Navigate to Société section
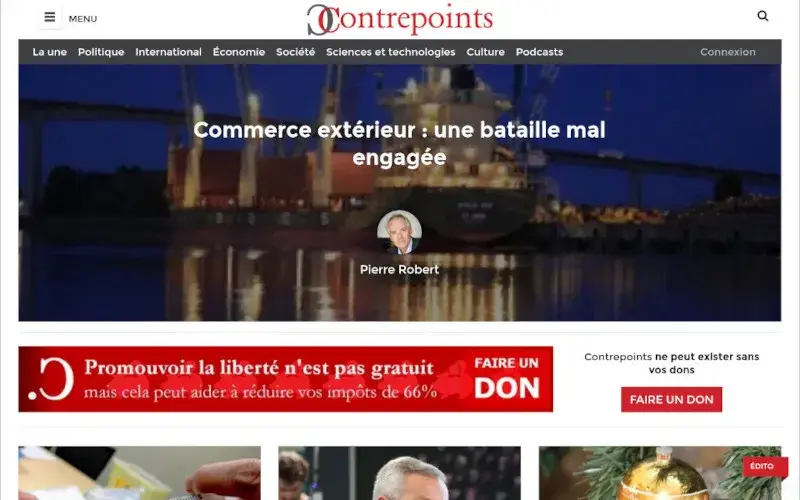Screen dimensions: 800x500 [295, 52]
